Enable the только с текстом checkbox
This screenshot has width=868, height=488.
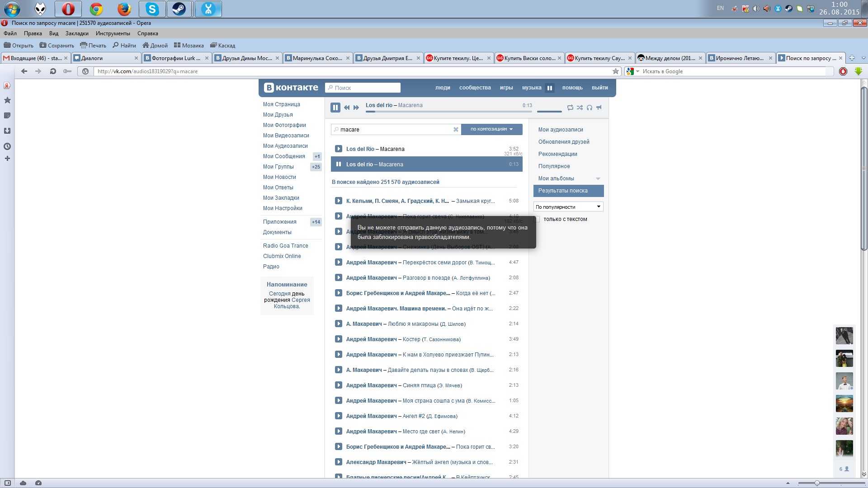coord(538,219)
